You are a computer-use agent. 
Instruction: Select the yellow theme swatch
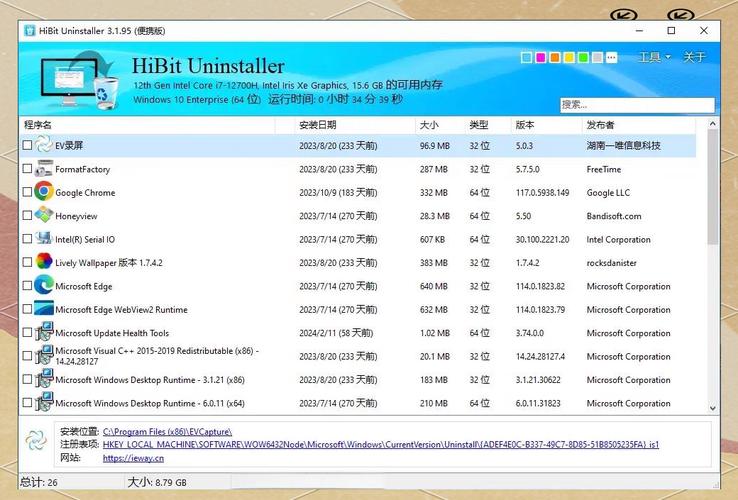point(569,57)
